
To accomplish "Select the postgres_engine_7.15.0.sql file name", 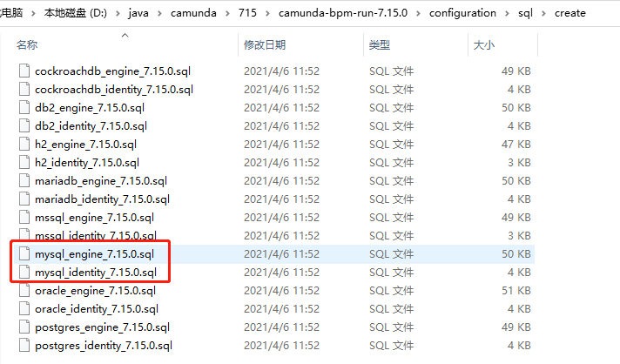I will [x=103, y=327].
